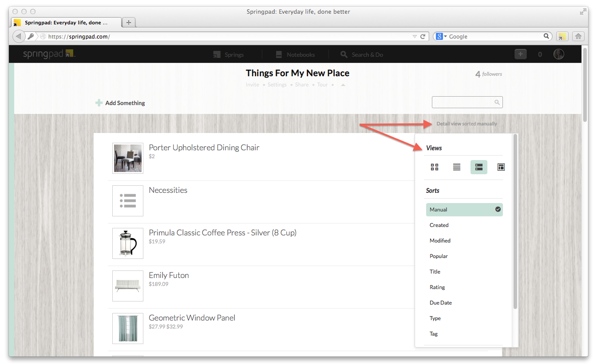Open the Invite link below the title
The width and height of the screenshot is (597, 364).
(253, 84)
